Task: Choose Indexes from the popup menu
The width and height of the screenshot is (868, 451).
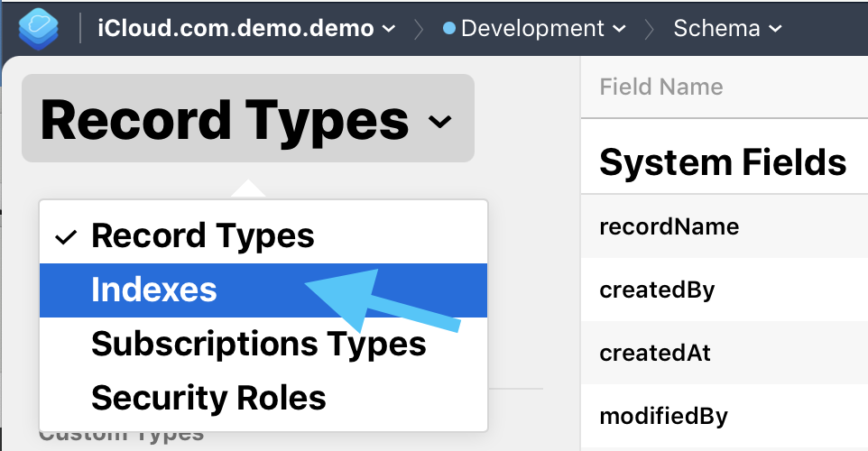Action: 263,290
